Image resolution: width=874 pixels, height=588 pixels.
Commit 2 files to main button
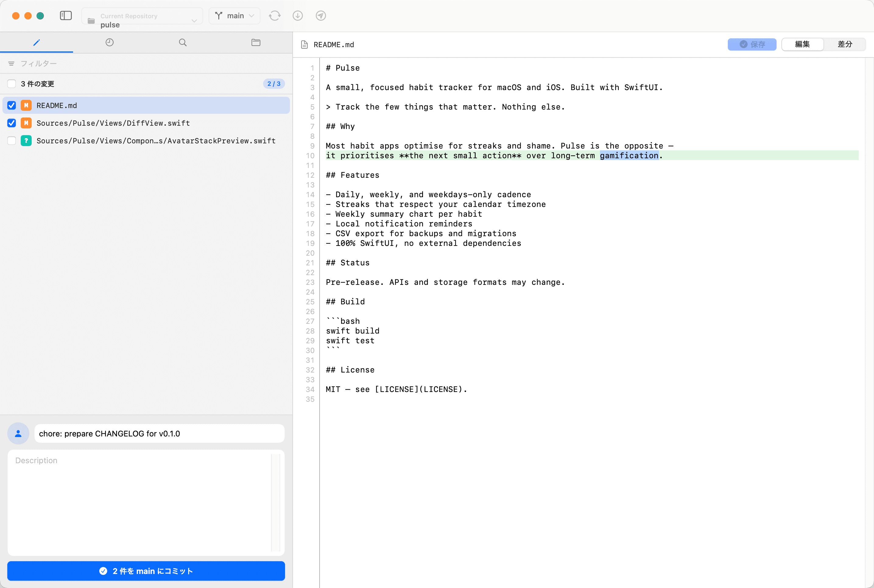(146, 571)
